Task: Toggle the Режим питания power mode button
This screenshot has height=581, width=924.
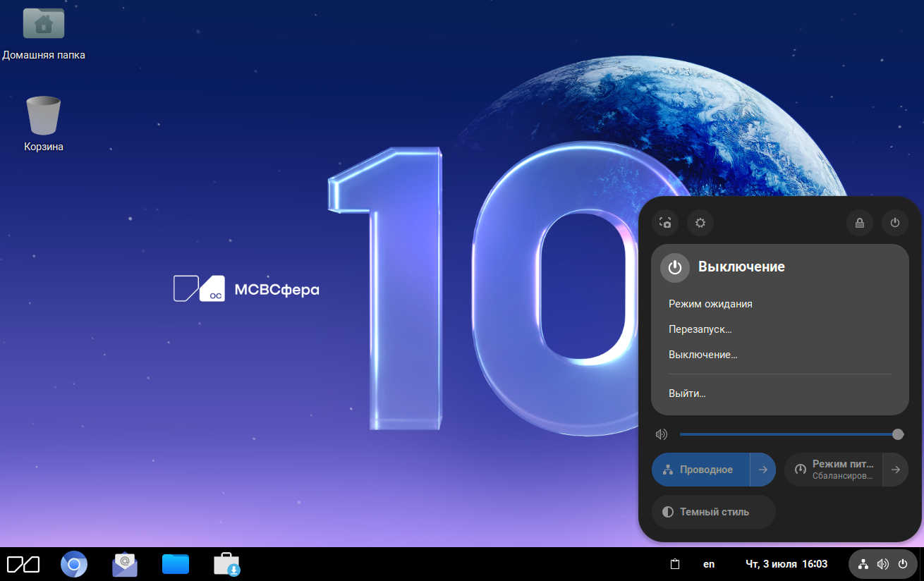Action: (x=834, y=470)
